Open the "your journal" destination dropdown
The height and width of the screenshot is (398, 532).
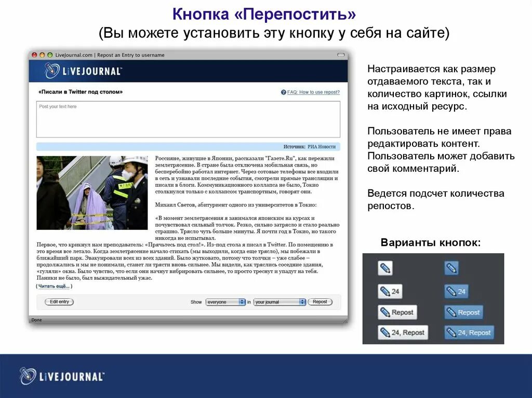pos(280,302)
